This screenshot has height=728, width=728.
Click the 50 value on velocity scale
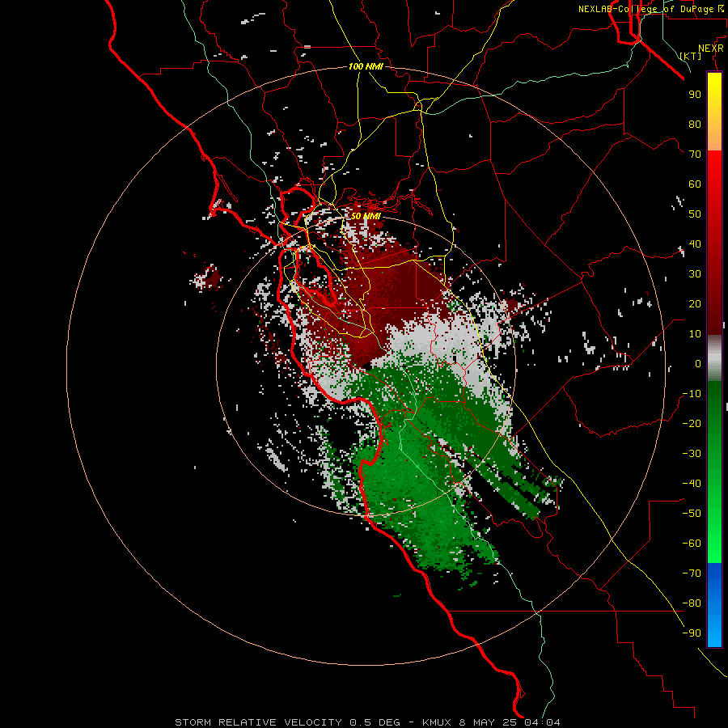(x=695, y=214)
